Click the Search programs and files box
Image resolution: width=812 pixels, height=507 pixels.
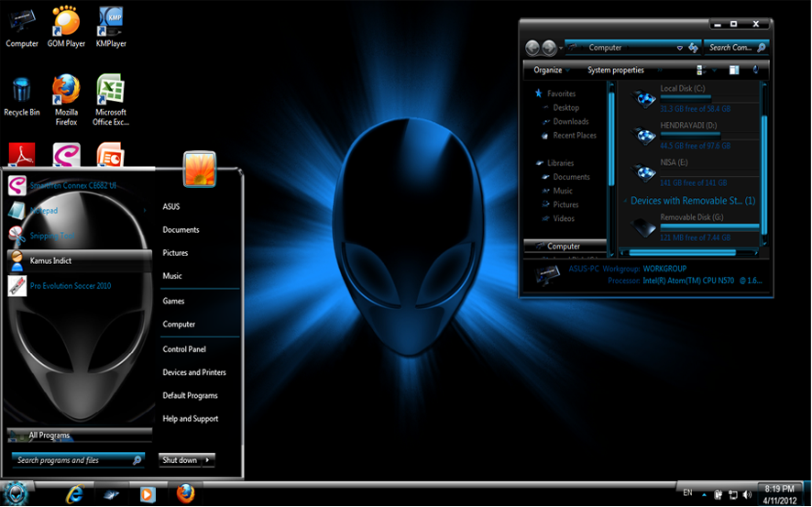(x=78, y=460)
